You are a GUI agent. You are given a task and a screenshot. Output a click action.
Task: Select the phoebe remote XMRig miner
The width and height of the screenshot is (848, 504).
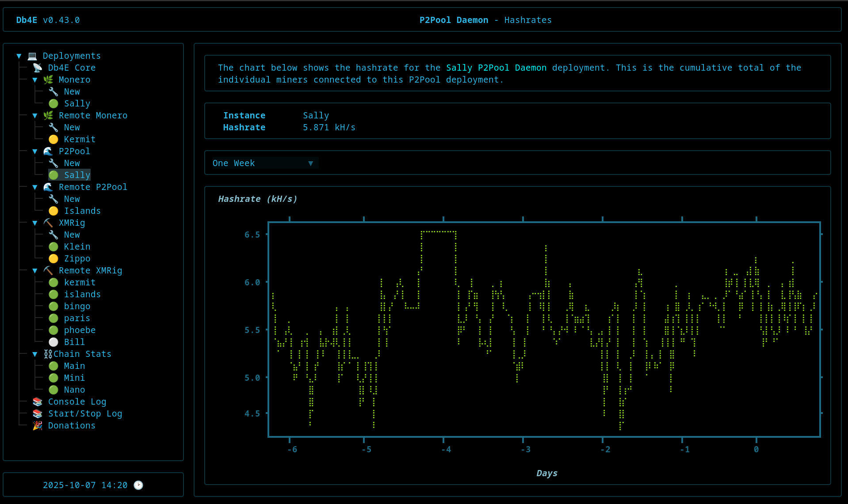click(80, 330)
